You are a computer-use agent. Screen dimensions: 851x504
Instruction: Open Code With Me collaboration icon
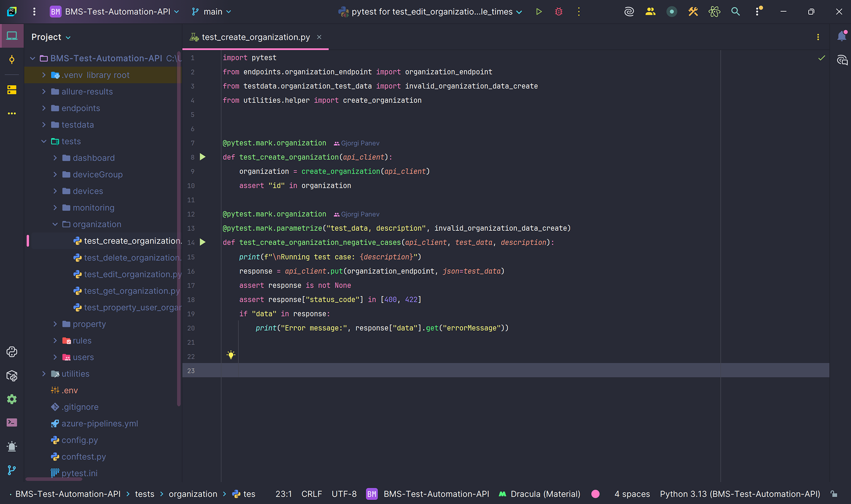coord(650,11)
